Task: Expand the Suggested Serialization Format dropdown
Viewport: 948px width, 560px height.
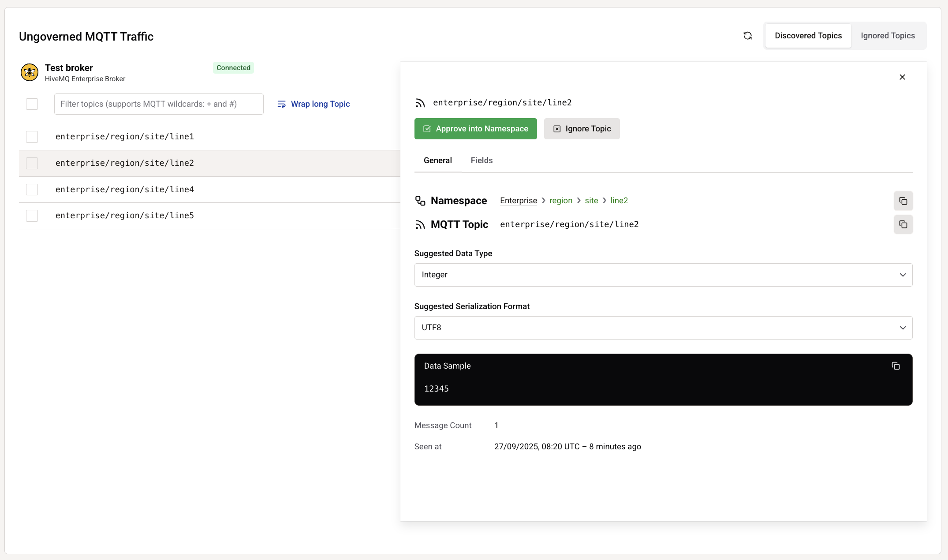Action: 663,328
